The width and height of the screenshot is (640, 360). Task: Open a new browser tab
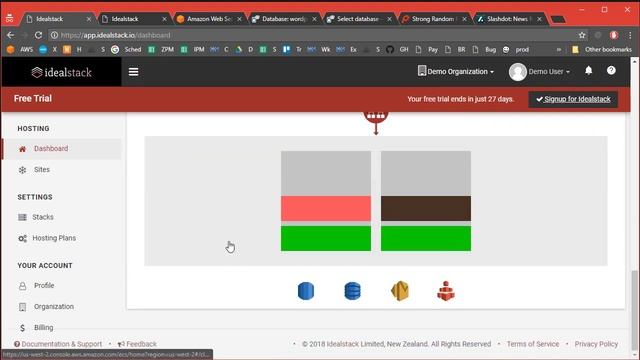(558, 19)
